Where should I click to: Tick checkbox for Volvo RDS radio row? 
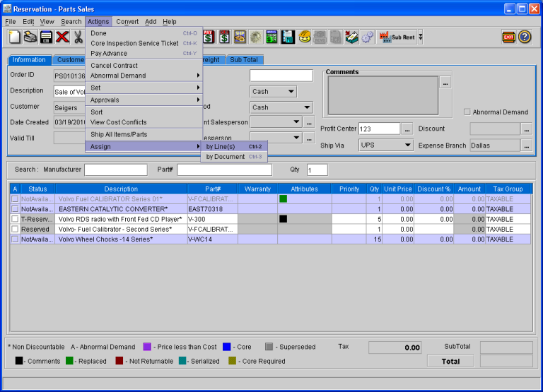15,219
